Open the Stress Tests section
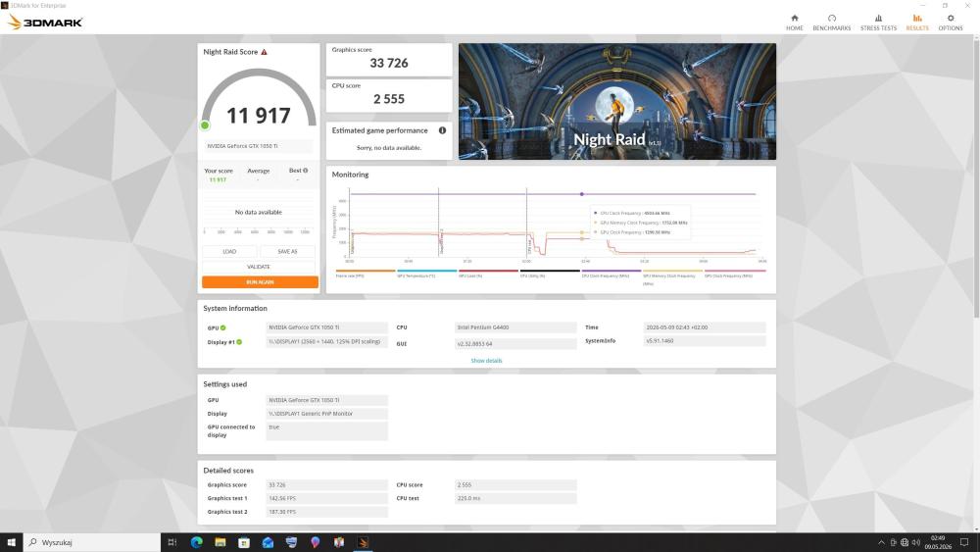Viewport: 980px width, 552px height. 878,23
